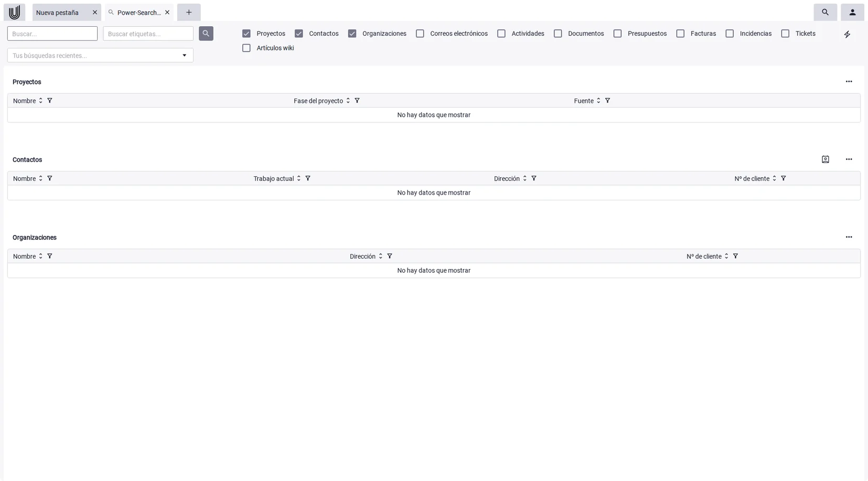
Task: Filter Organizaciones by Nombre column
Action: (50, 256)
